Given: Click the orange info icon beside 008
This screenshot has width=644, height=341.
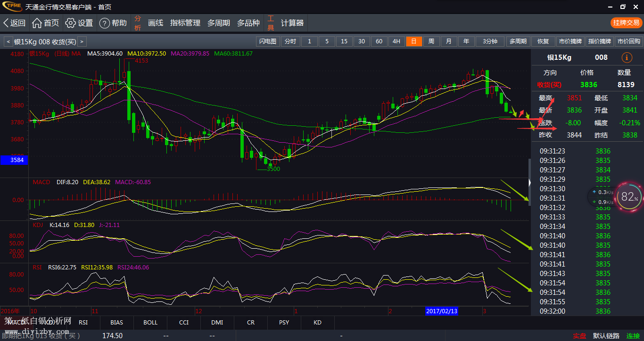Looking at the screenshot, I should point(627,57).
